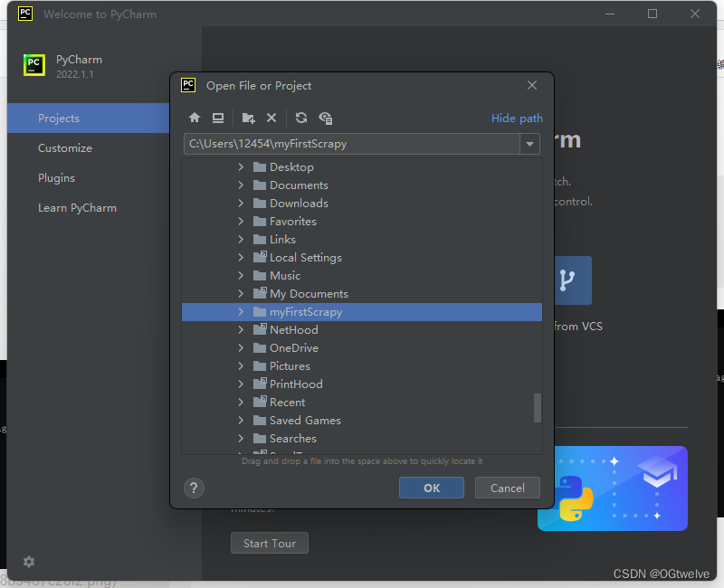Open settings gear in Welcome window
This screenshot has height=588, width=724.
point(29,562)
